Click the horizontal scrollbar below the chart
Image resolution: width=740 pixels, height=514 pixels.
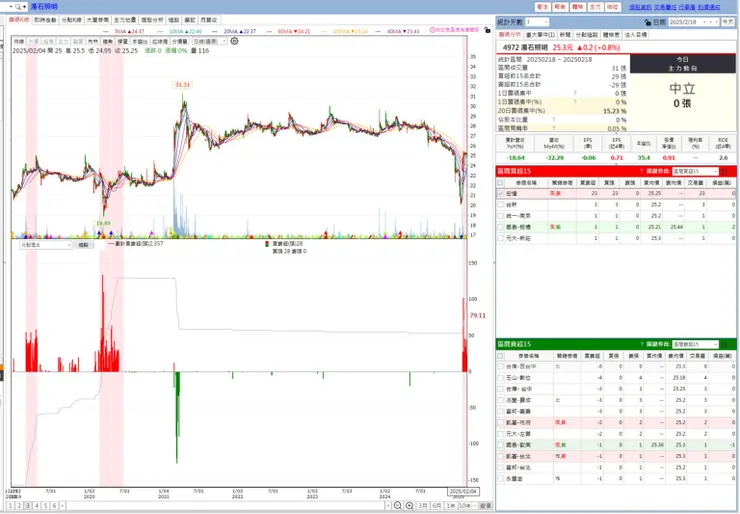pos(226,506)
